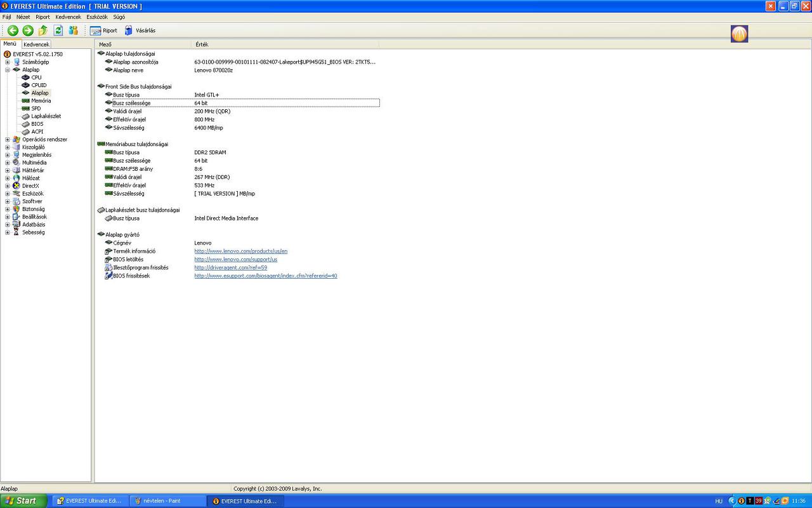Expand the Szoftver tree node
Screen dimensions: 812x508
[8, 201]
